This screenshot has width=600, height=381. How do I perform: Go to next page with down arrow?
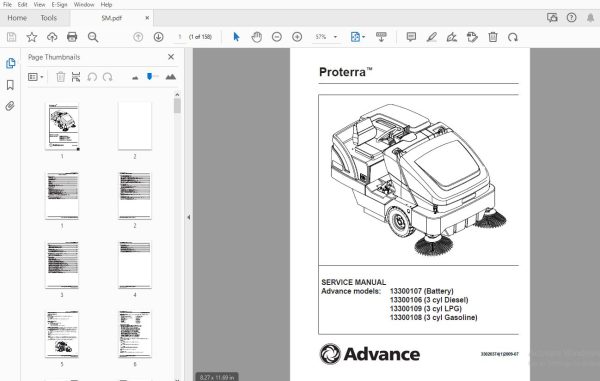pyautogui.click(x=158, y=37)
